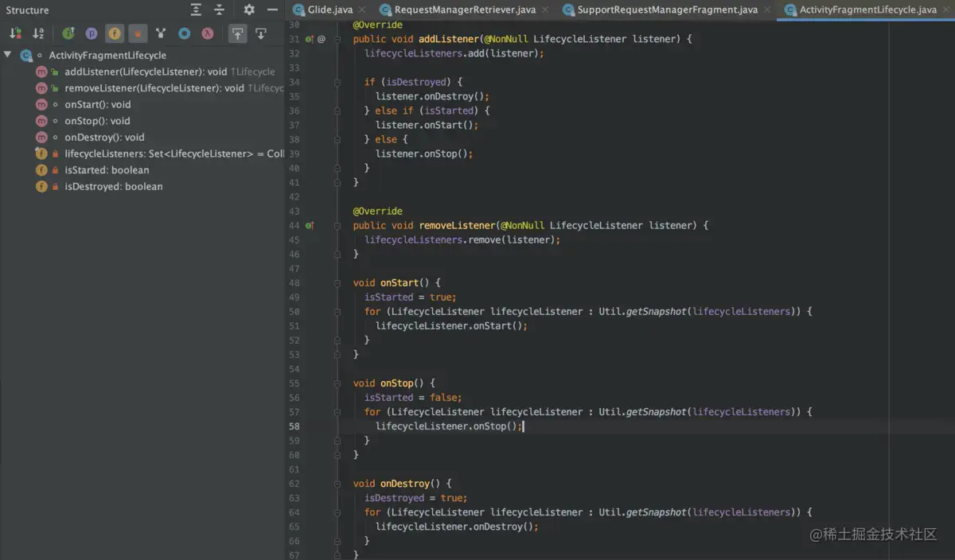Click lifecycleListeners.remove(listener) on line 45
This screenshot has width=955, height=560.
(x=462, y=239)
